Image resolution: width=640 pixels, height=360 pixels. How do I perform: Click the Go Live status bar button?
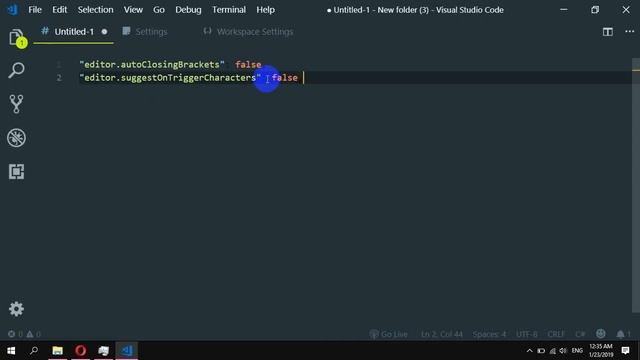pyautogui.click(x=389, y=334)
